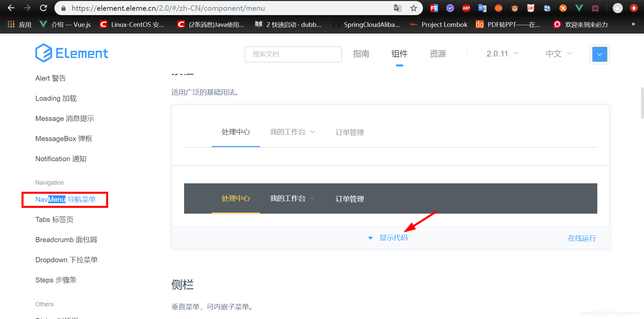
Task: Expand the 2.0.11 version dropdown
Action: click(502, 53)
